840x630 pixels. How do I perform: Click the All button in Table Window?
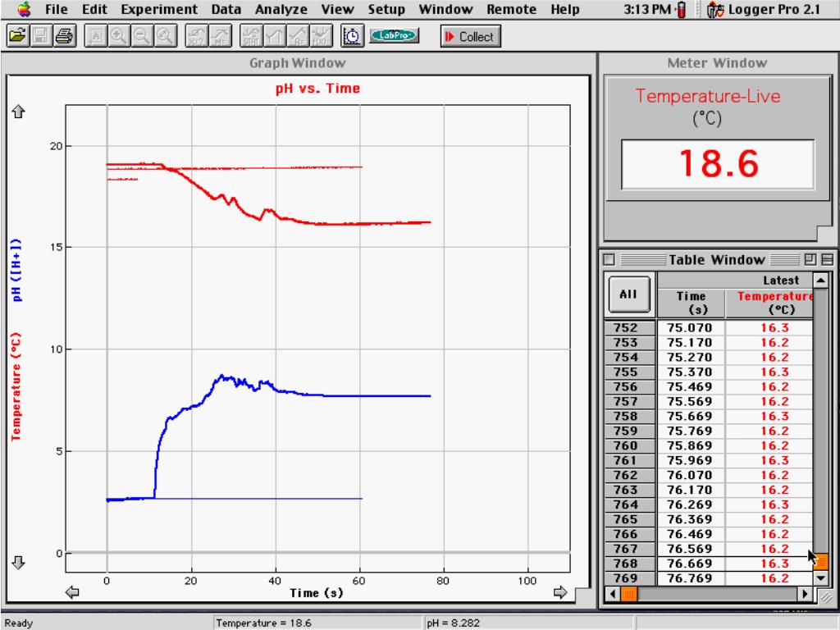pos(628,294)
